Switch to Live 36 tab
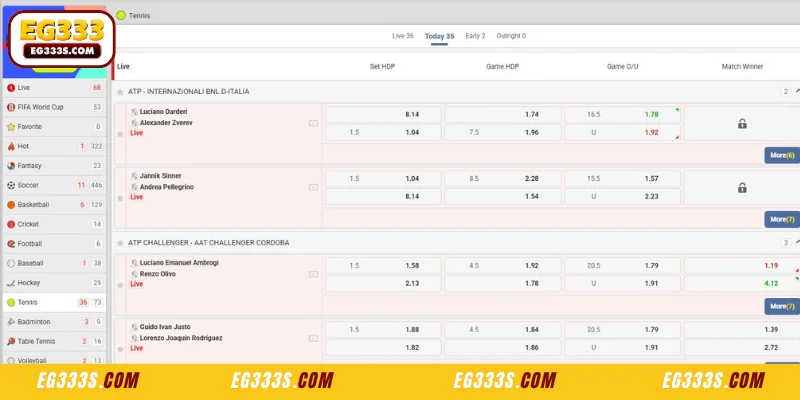This screenshot has width=800, height=400. click(x=403, y=36)
